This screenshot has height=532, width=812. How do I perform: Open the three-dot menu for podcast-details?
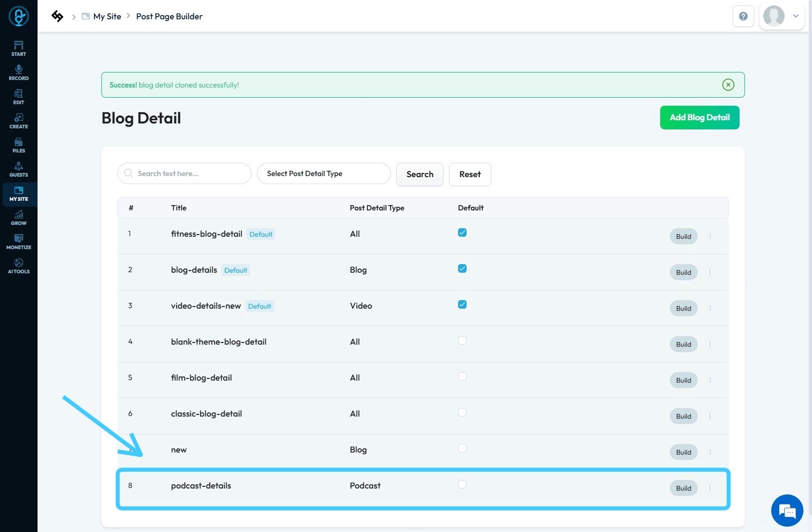tap(710, 488)
